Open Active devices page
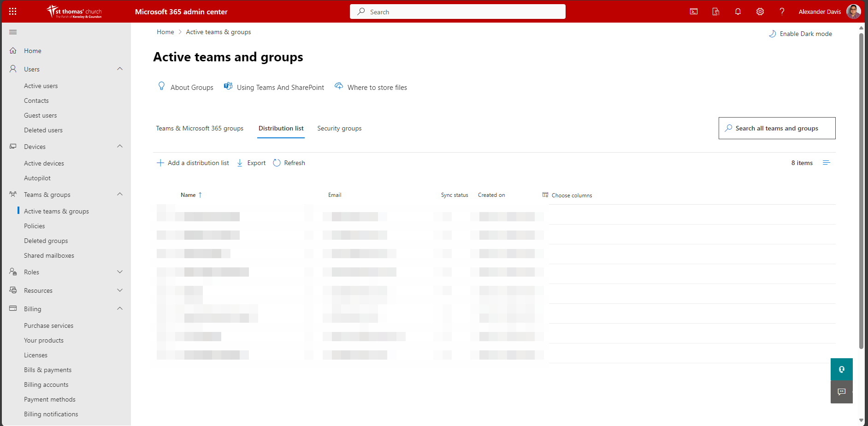 click(44, 163)
